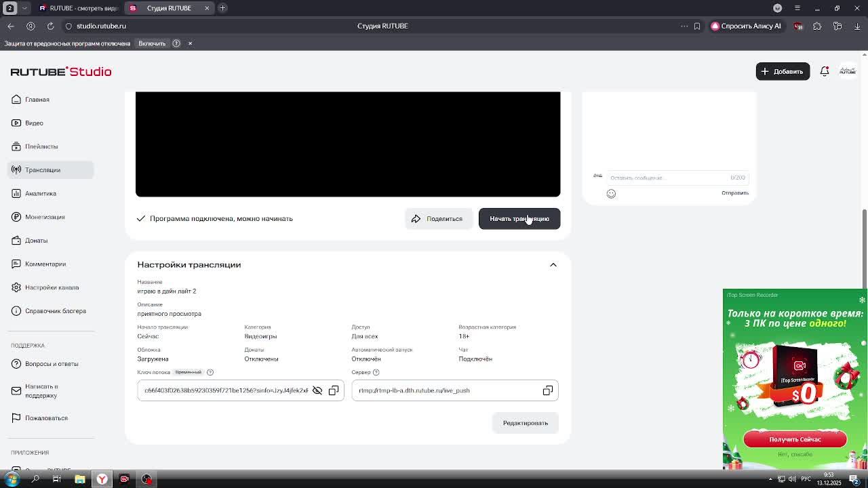Click the stream key help icon

click(210, 372)
